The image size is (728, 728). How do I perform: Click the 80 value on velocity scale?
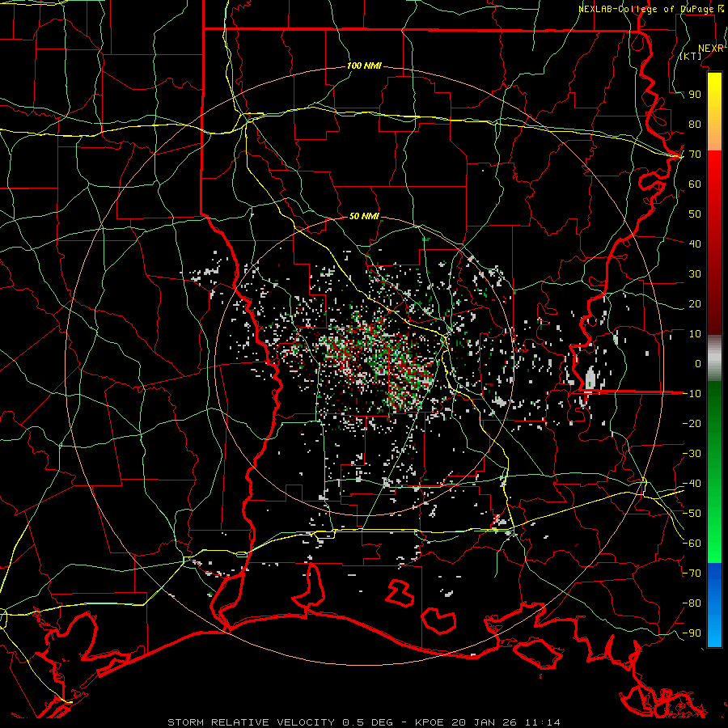coord(695,125)
